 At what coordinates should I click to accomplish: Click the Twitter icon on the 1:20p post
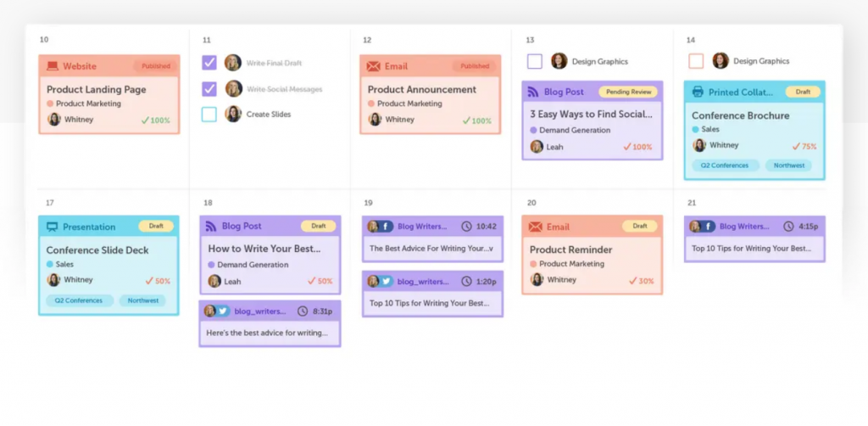[386, 282]
